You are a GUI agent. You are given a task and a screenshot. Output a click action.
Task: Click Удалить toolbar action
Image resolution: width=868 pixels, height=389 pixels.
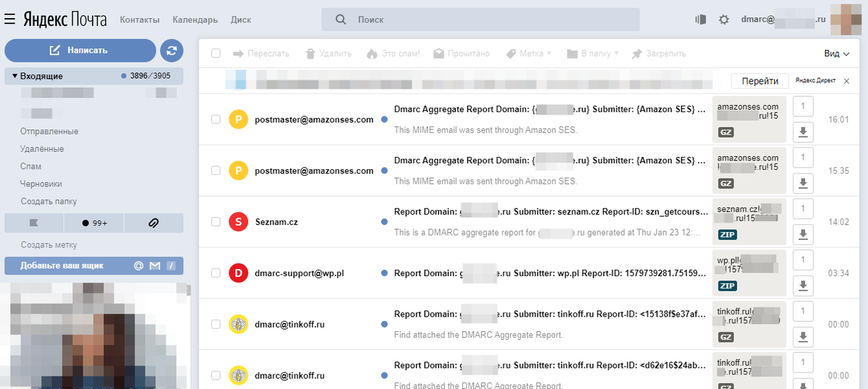coord(328,54)
